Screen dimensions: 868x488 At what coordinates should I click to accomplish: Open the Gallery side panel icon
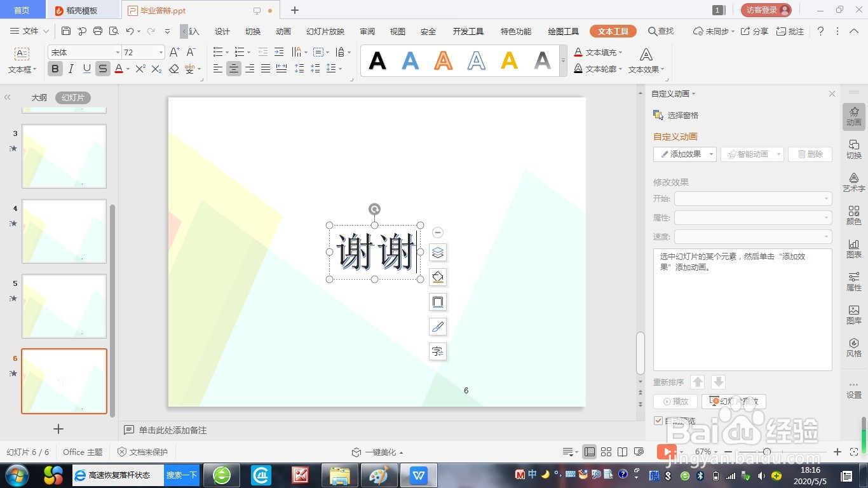pyautogui.click(x=854, y=315)
